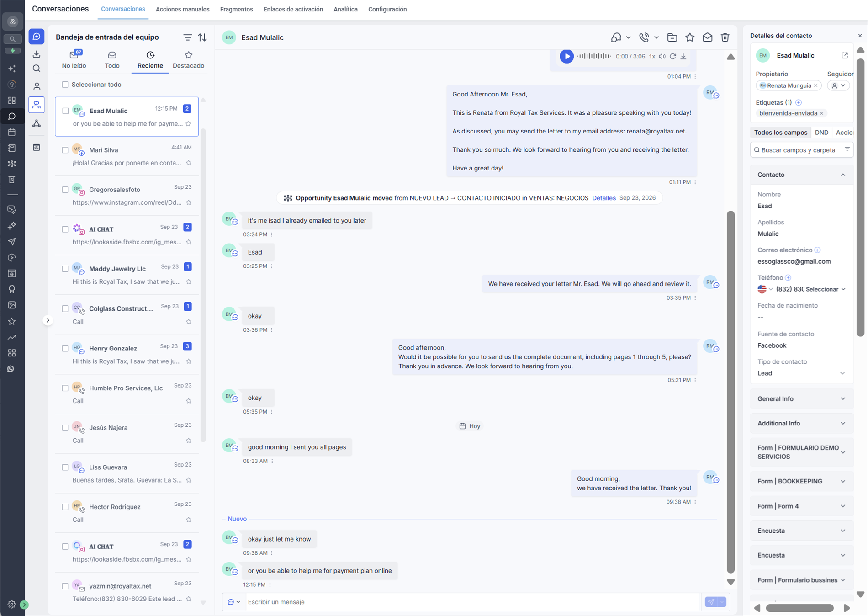Open the folder icon in chat header
868x616 pixels.
click(672, 37)
